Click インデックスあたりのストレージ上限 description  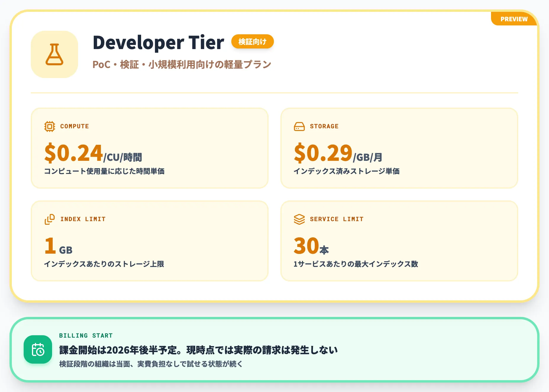tap(104, 264)
